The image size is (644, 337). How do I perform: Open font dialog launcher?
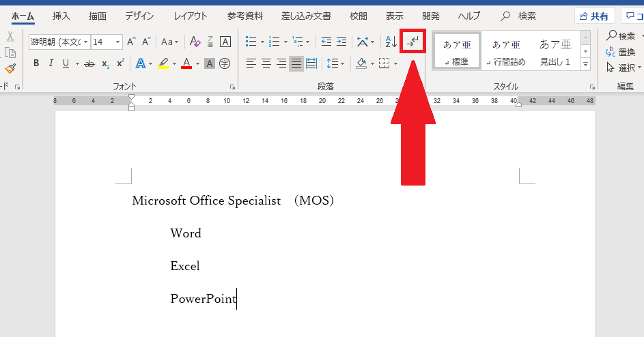(x=232, y=87)
